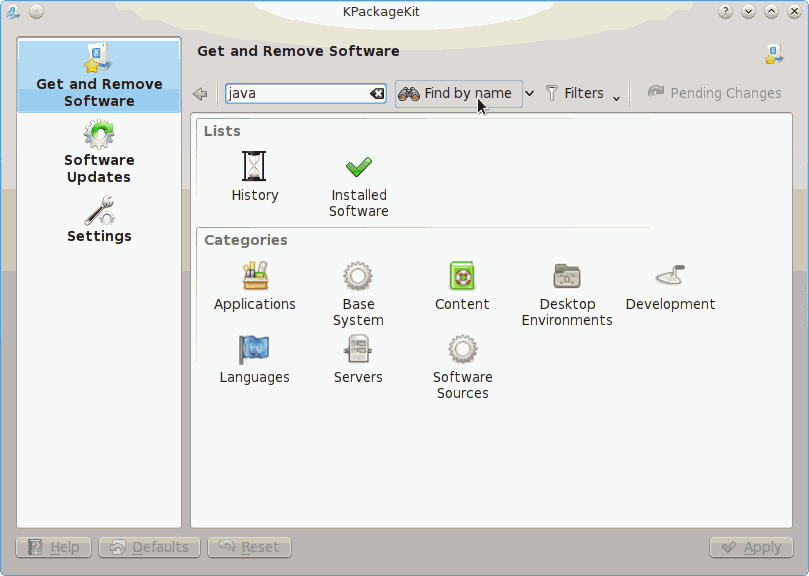Open the Software Sources category
Screen dimensions: 809x576
[x=462, y=367]
